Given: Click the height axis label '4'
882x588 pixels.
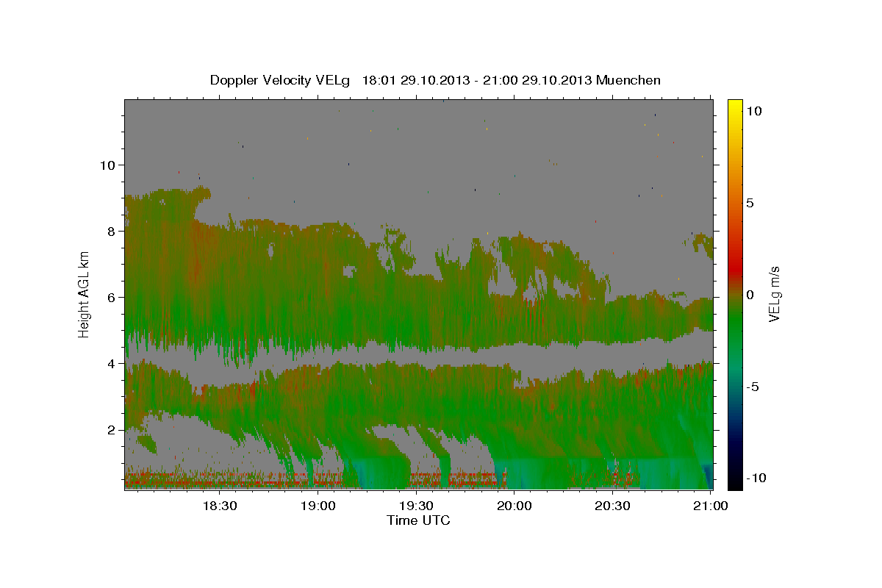Looking at the screenshot, I should 112,363.
